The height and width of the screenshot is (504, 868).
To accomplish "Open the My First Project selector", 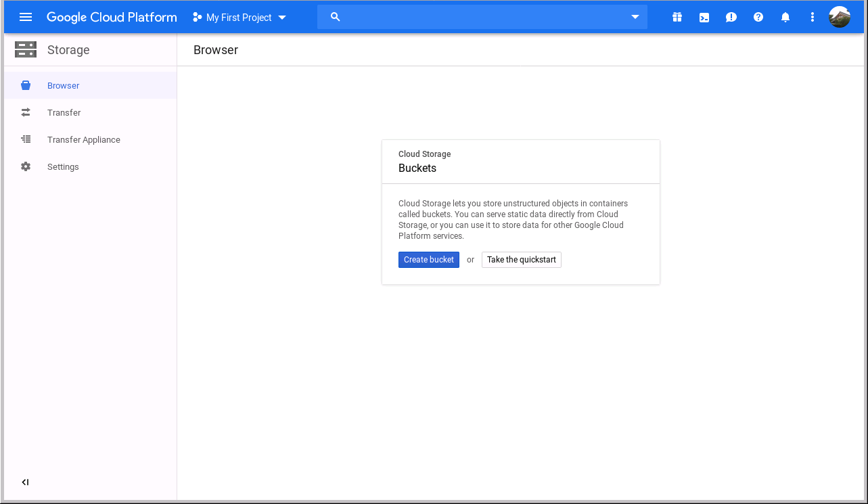I will 239,18.
